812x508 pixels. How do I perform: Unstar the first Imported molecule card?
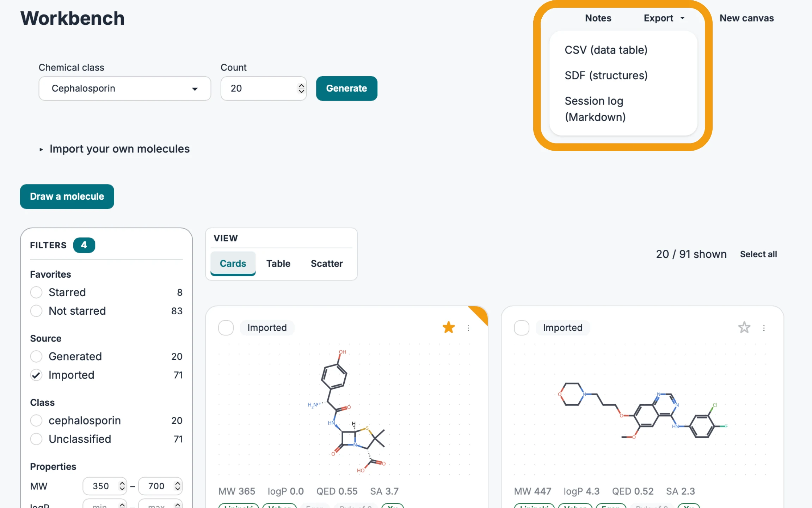pos(448,327)
